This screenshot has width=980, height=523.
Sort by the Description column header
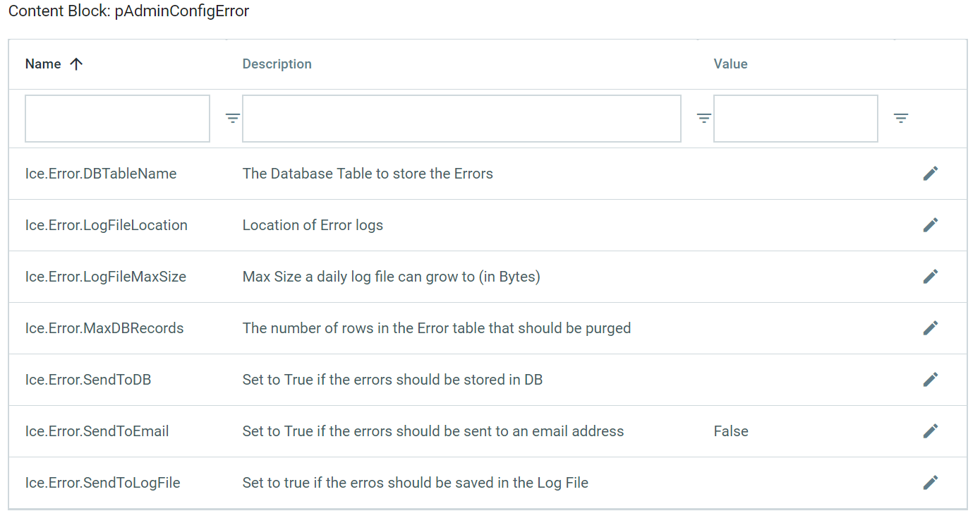tap(277, 64)
